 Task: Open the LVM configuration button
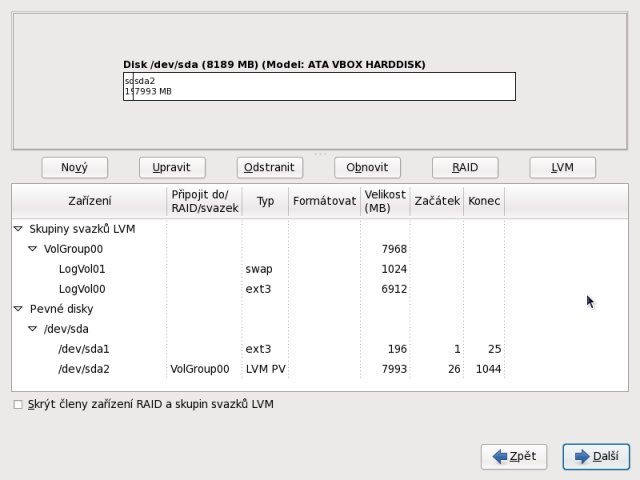(x=562, y=168)
